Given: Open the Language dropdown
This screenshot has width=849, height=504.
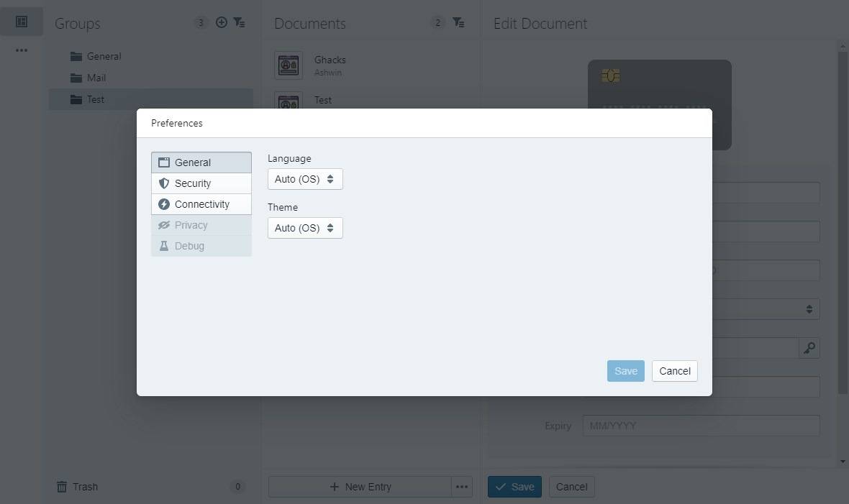Looking at the screenshot, I should (x=305, y=179).
